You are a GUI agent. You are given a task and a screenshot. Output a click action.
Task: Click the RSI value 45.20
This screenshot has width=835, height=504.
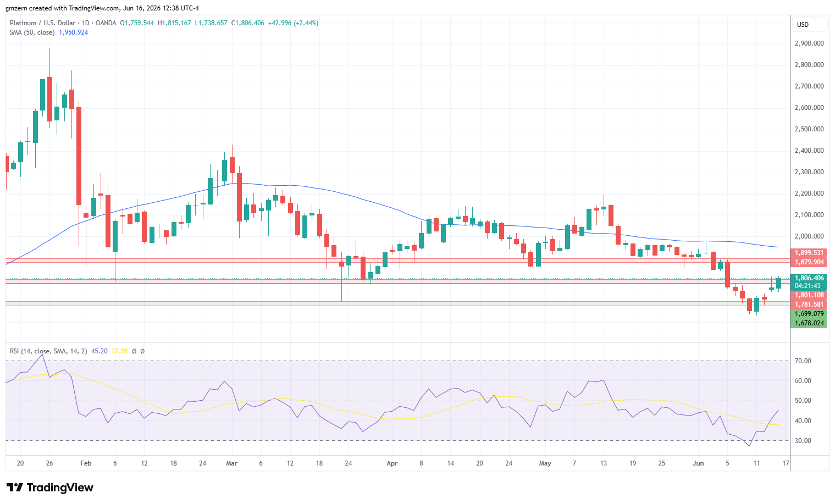pyautogui.click(x=99, y=351)
